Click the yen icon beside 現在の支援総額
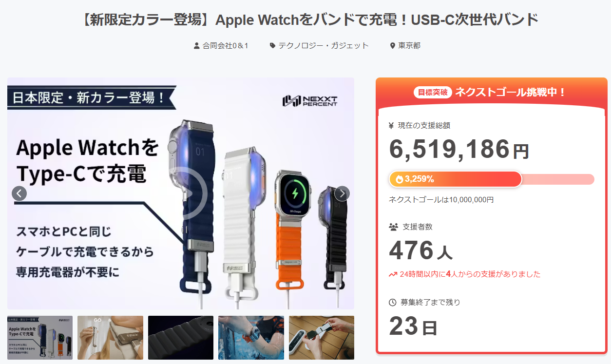 coord(391,126)
